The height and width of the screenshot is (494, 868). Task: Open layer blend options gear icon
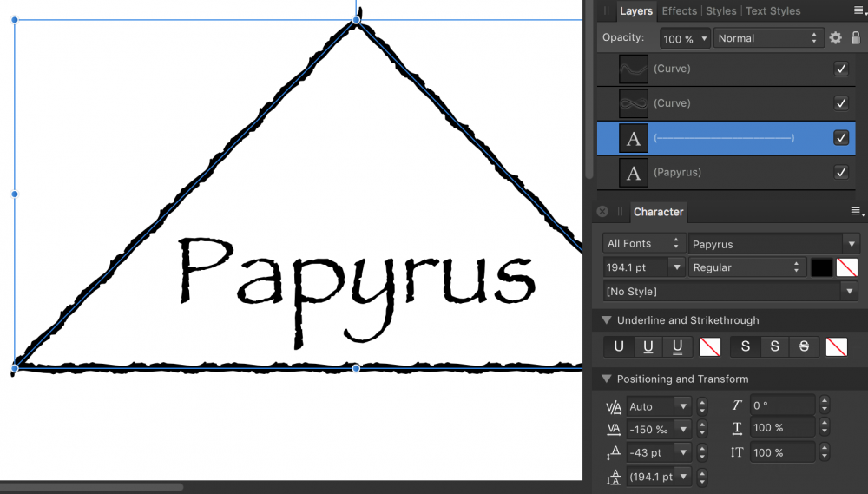tap(835, 38)
